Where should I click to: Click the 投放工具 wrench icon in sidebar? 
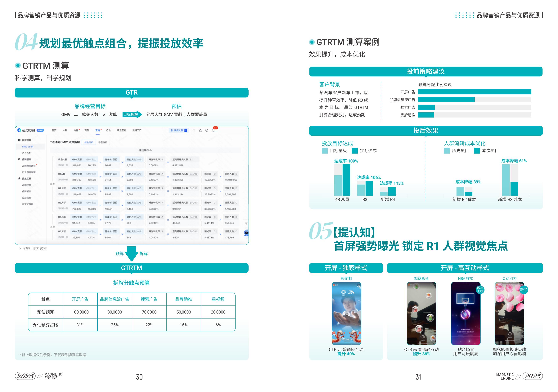[19, 179]
